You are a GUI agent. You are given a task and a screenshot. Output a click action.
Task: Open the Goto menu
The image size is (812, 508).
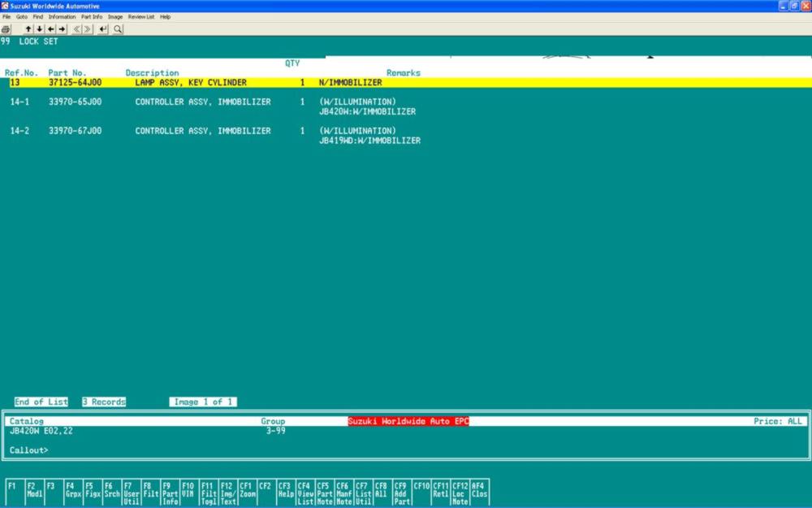[x=22, y=17]
